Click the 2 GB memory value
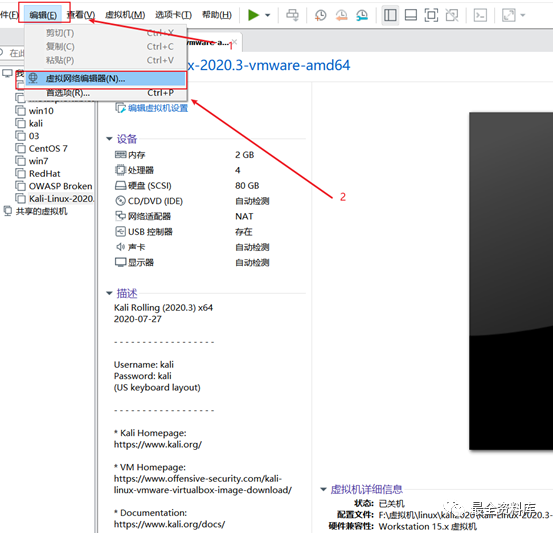The image size is (553, 533). pos(244,155)
